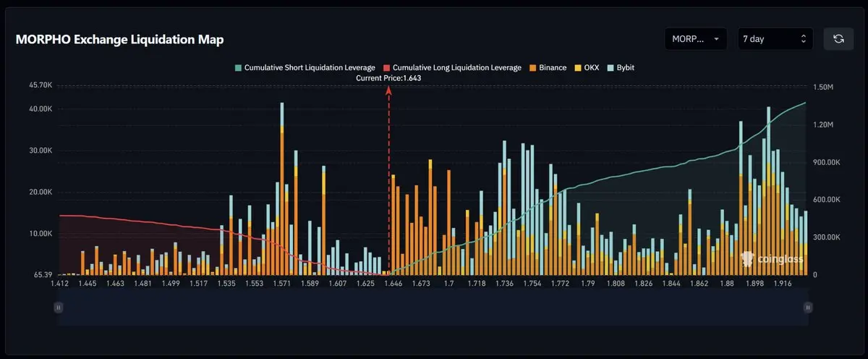868x359 pixels.
Task: Click the 1.412 x-axis price label
Action: click(59, 284)
